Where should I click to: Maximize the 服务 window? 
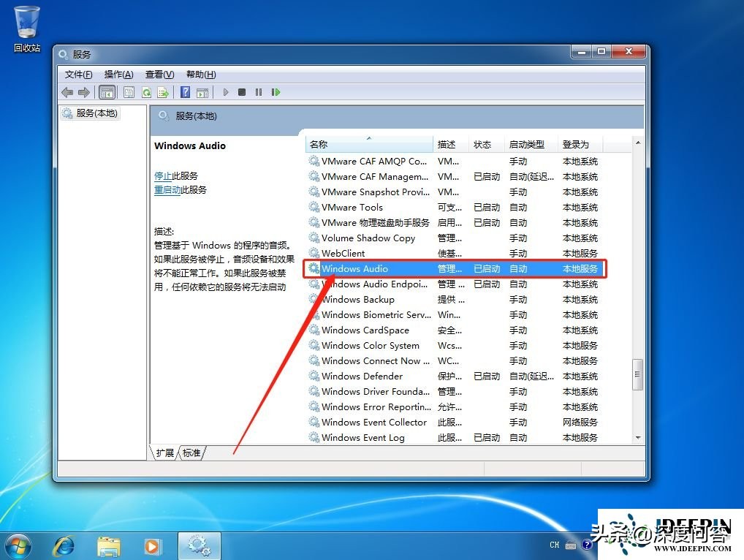coord(601,52)
